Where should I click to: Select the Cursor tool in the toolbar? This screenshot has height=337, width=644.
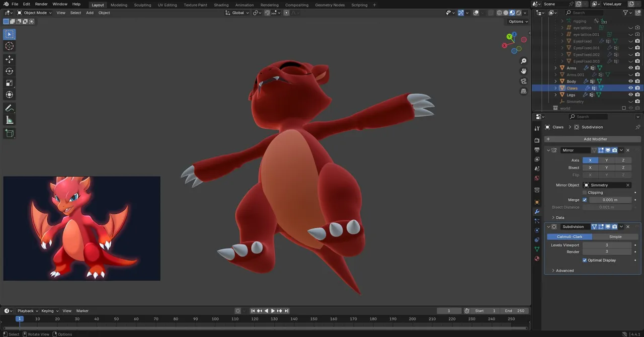click(10, 46)
